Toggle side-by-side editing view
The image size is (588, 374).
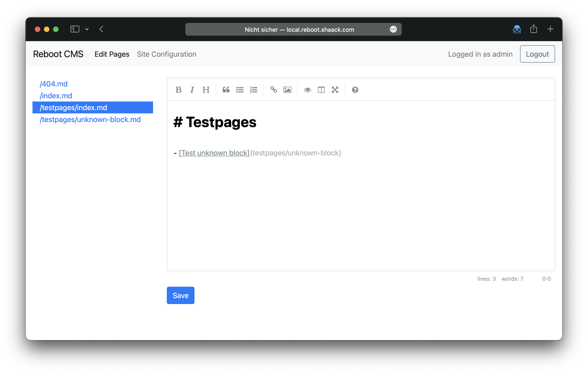coord(321,90)
